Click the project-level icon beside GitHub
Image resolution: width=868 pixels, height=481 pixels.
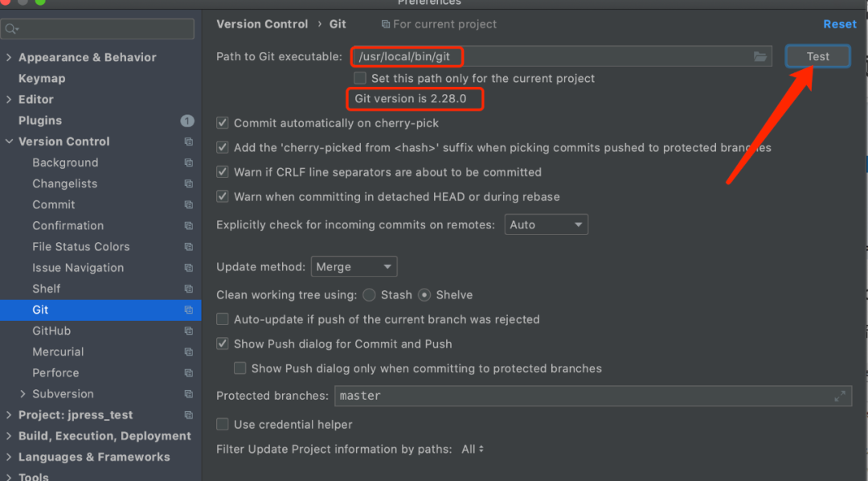tap(188, 331)
